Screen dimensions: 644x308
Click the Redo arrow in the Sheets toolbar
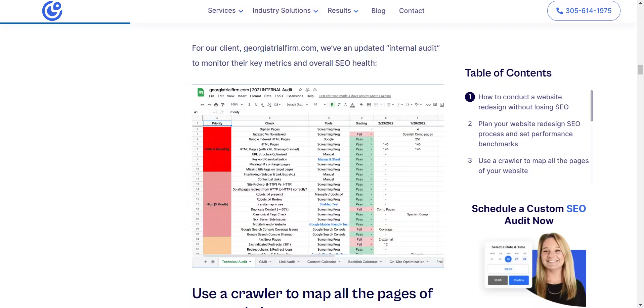(x=209, y=105)
